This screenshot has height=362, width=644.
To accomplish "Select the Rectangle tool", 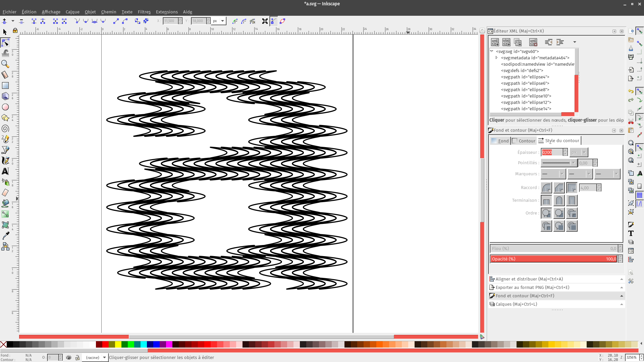I will [x=5, y=85].
